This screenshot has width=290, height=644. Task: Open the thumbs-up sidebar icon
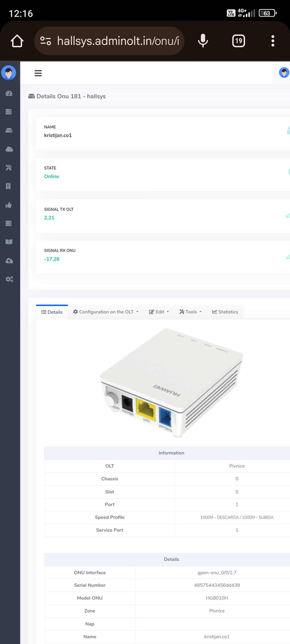pos(9,205)
